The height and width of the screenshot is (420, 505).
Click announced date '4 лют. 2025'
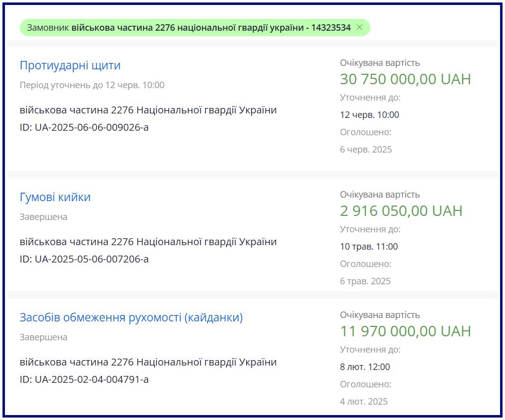(363, 402)
